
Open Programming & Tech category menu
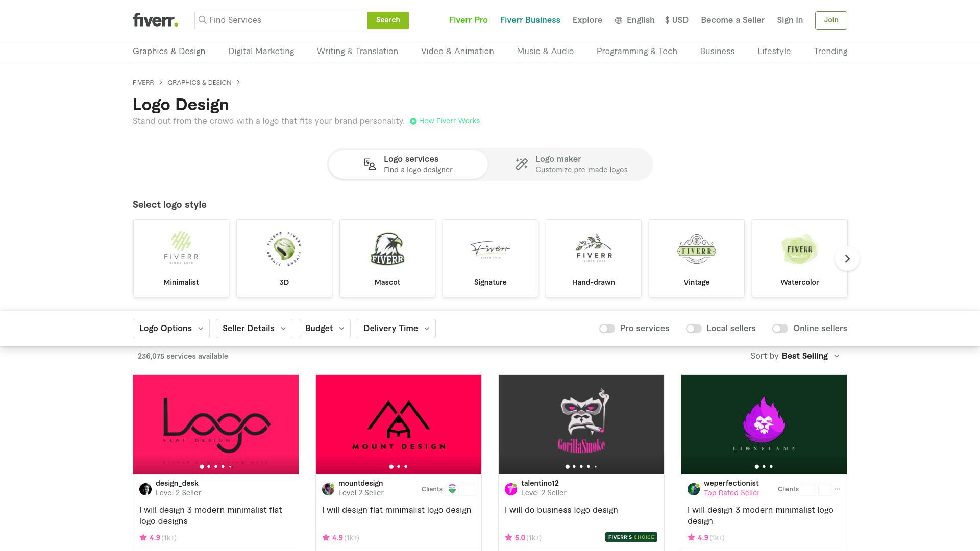coord(637,52)
